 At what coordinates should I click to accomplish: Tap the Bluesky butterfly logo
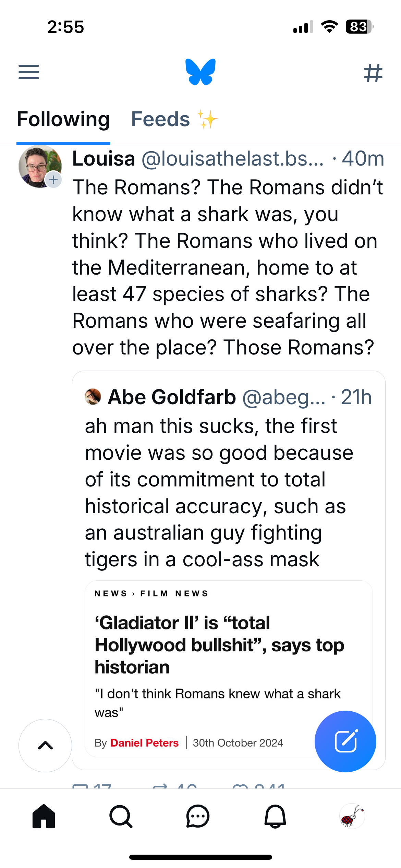point(200,72)
